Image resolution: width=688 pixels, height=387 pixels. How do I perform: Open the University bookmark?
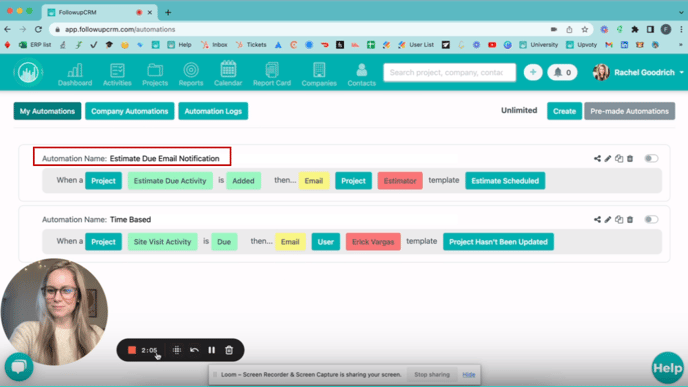[x=538, y=45]
